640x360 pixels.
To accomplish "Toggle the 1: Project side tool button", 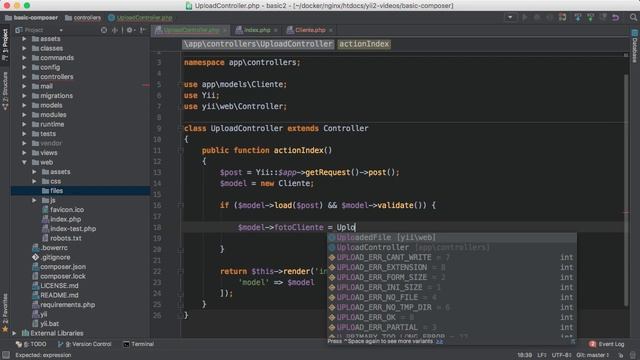I will coord(5,45).
